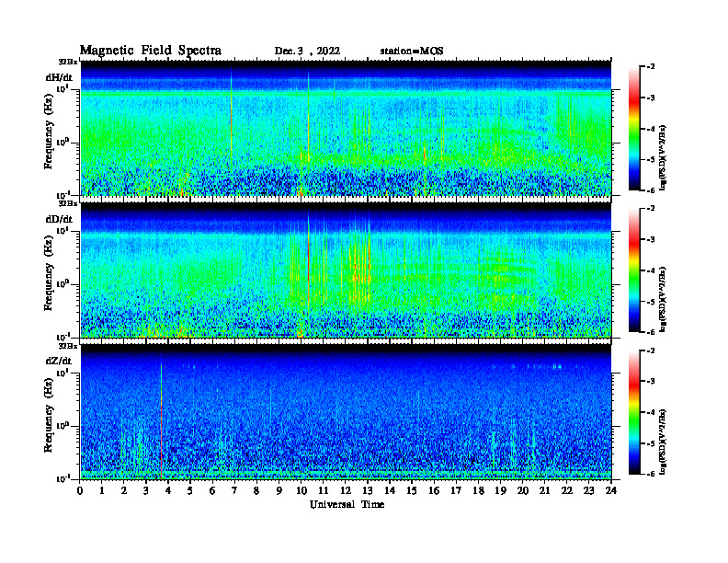Image resolution: width=728 pixels, height=563 pixels.
Task: Click the -4 value on the dZ/dt color scale
Action: [651, 412]
